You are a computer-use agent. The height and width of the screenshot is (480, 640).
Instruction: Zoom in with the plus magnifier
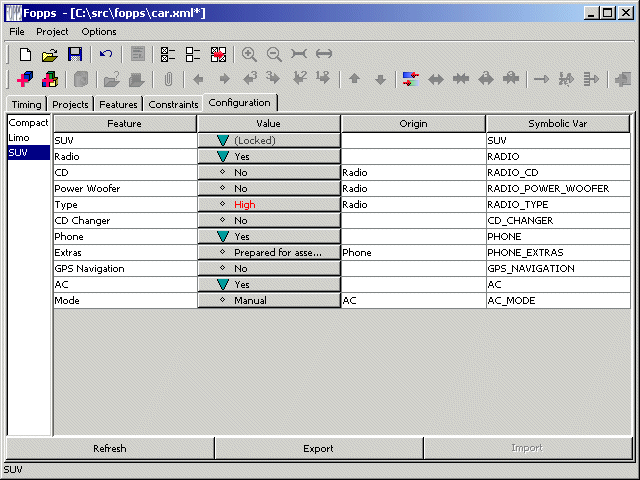(x=249, y=54)
